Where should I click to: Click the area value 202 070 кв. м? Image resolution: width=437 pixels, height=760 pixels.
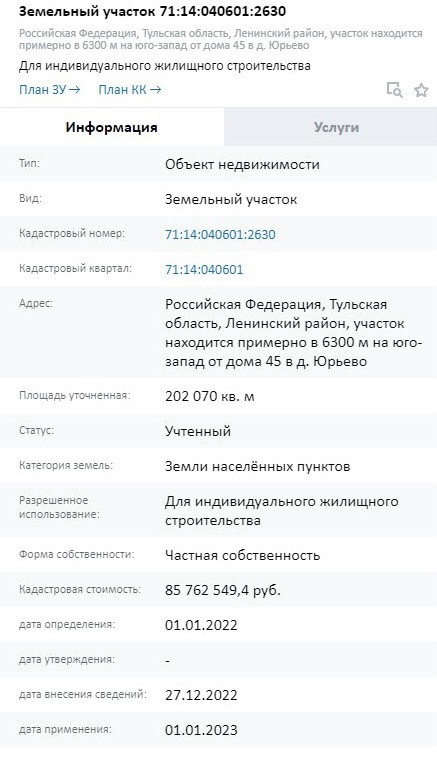click(210, 396)
